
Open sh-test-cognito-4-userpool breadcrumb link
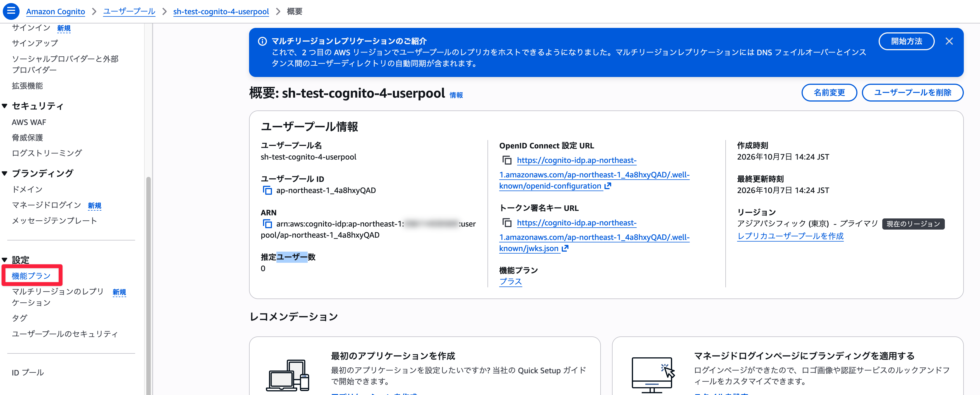pyautogui.click(x=221, y=11)
